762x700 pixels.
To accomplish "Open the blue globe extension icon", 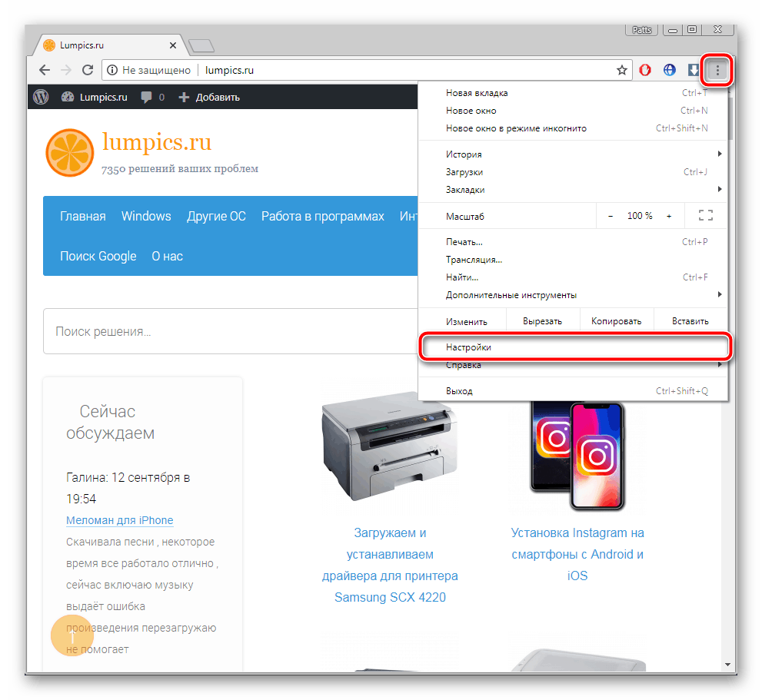I will coord(670,70).
